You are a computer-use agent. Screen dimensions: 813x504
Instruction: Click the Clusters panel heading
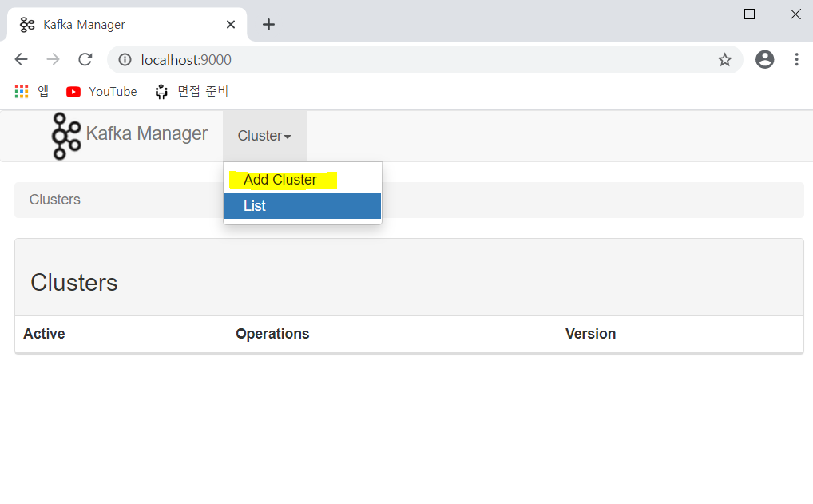(x=74, y=283)
